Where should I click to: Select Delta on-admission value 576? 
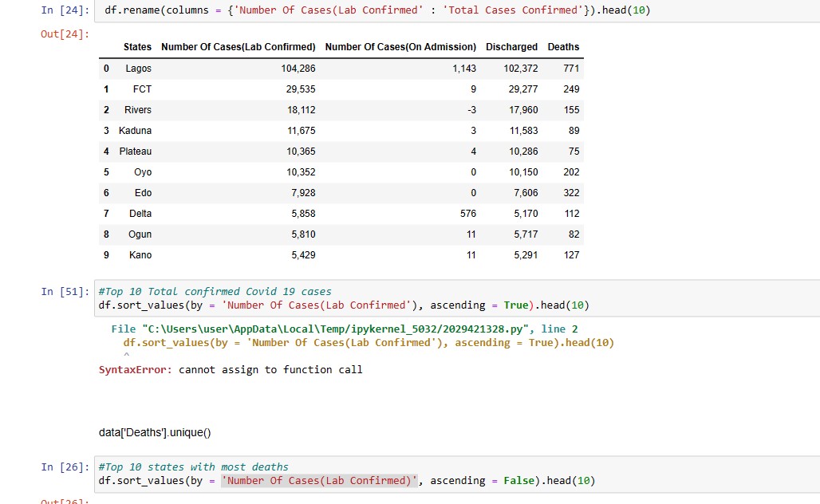[x=468, y=214]
